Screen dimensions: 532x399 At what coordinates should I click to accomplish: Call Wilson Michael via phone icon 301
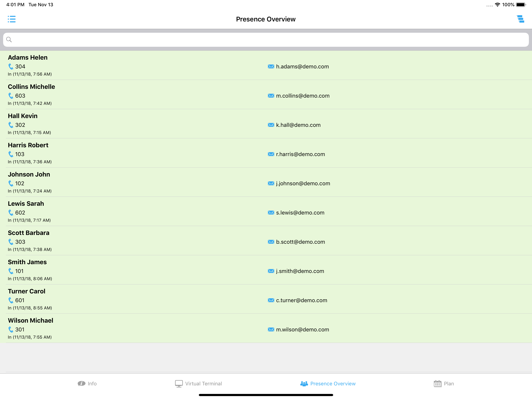[x=11, y=329]
